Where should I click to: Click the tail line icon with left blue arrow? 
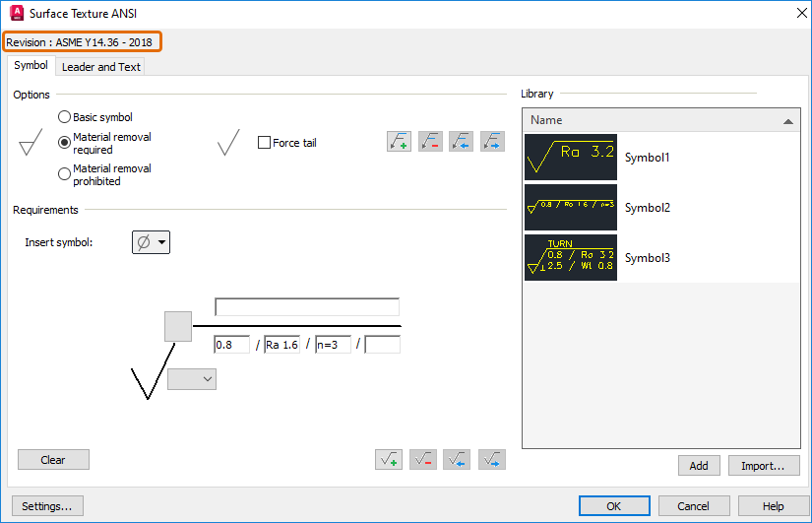(x=461, y=141)
